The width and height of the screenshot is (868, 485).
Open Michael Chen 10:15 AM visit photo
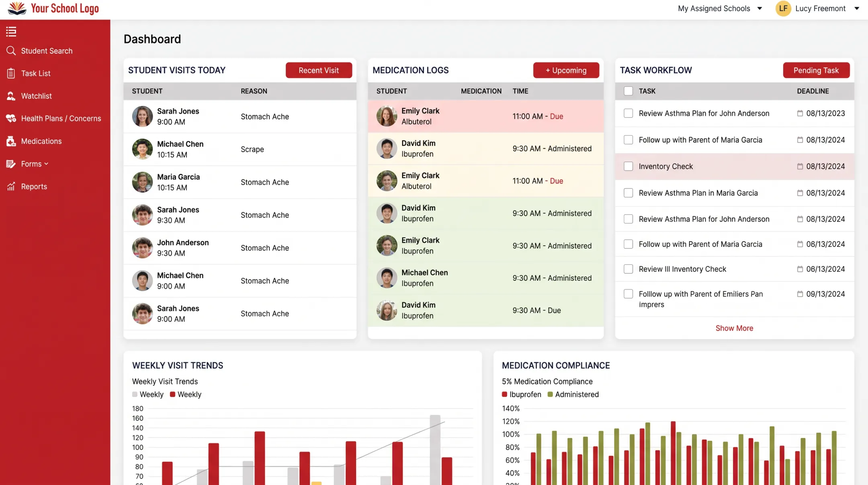click(142, 149)
